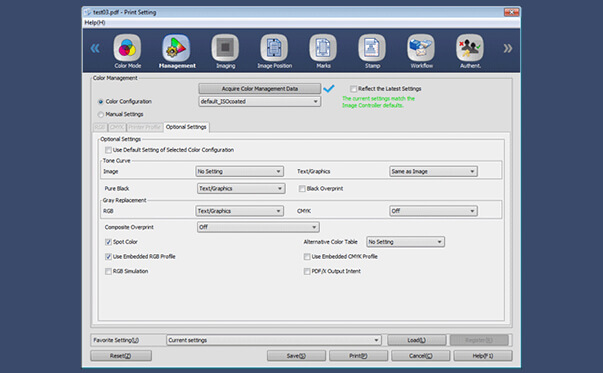
Task: Open the Help(H) menu
Action: coord(95,23)
